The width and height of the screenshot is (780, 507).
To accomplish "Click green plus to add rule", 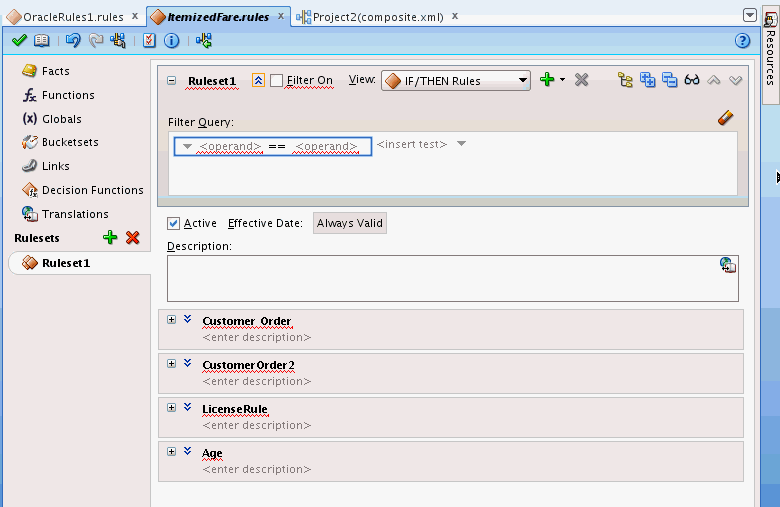I will click(547, 80).
